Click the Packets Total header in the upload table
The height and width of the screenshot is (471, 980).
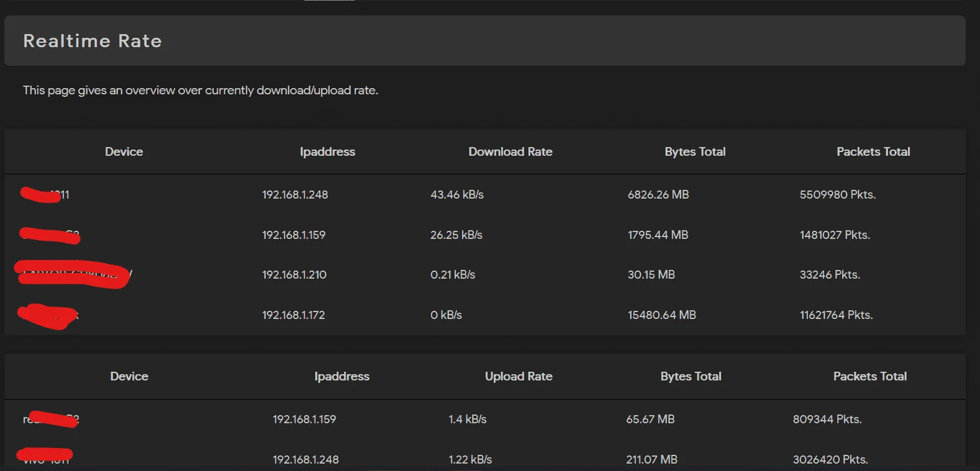point(870,376)
